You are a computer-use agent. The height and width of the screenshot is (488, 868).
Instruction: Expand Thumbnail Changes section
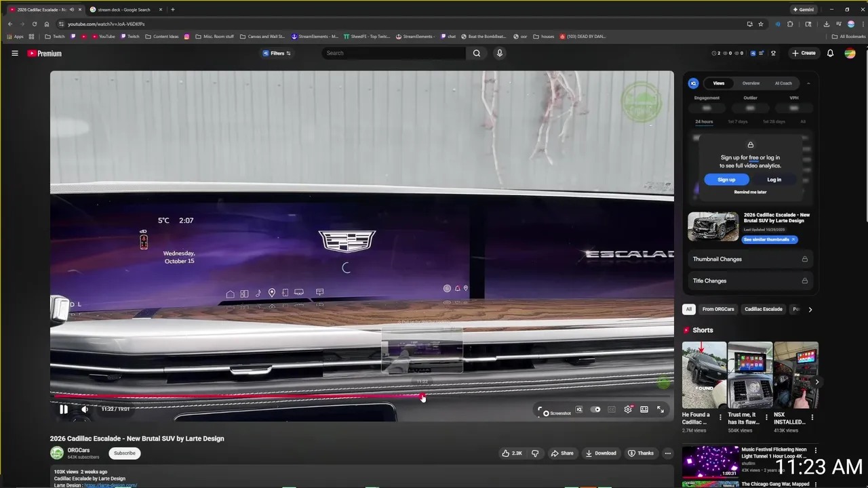[x=750, y=259]
